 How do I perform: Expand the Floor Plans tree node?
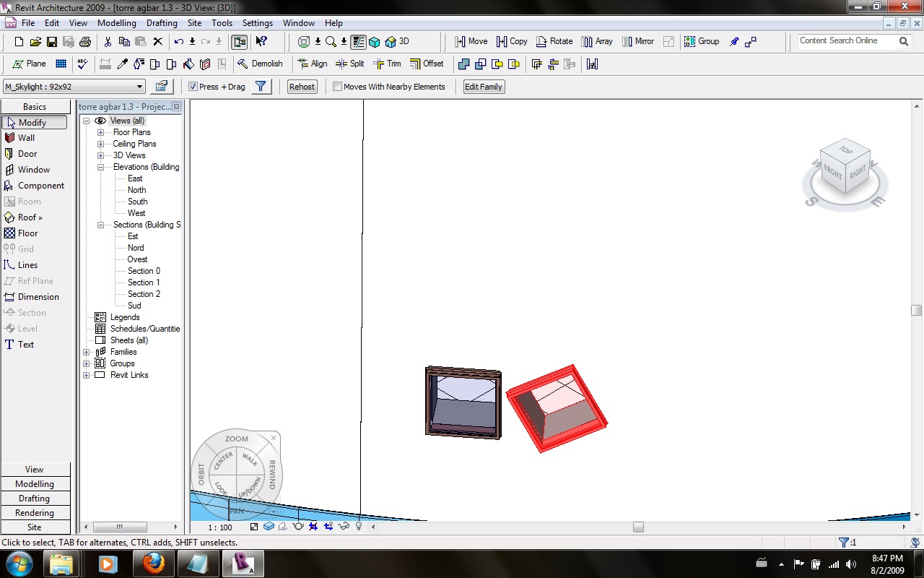pos(101,132)
